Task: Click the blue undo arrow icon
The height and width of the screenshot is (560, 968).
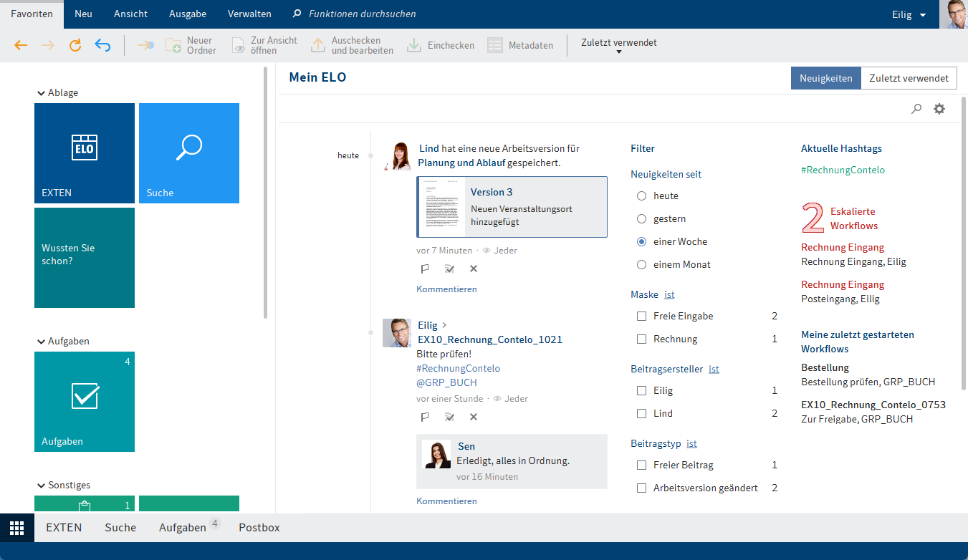Action: click(102, 45)
